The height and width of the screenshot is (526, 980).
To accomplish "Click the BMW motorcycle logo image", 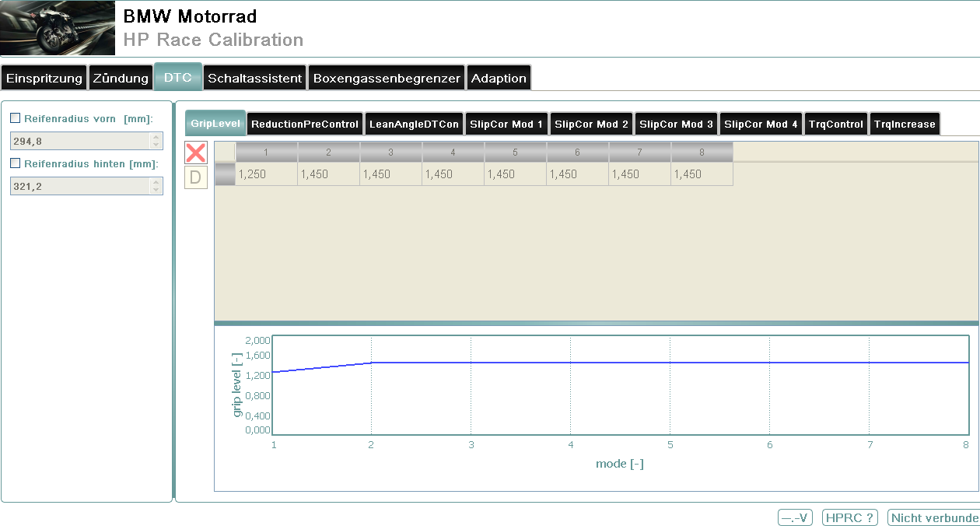I will pyautogui.click(x=58, y=29).
